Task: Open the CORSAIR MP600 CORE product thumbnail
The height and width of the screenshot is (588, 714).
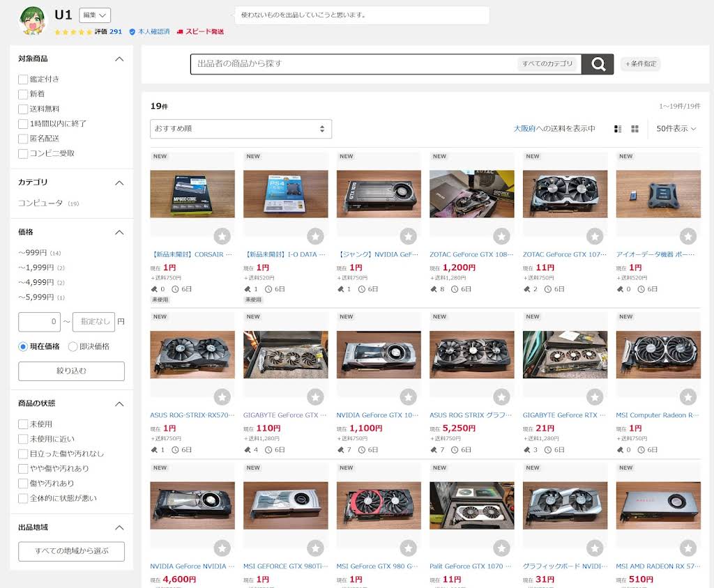Action: point(192,194)
